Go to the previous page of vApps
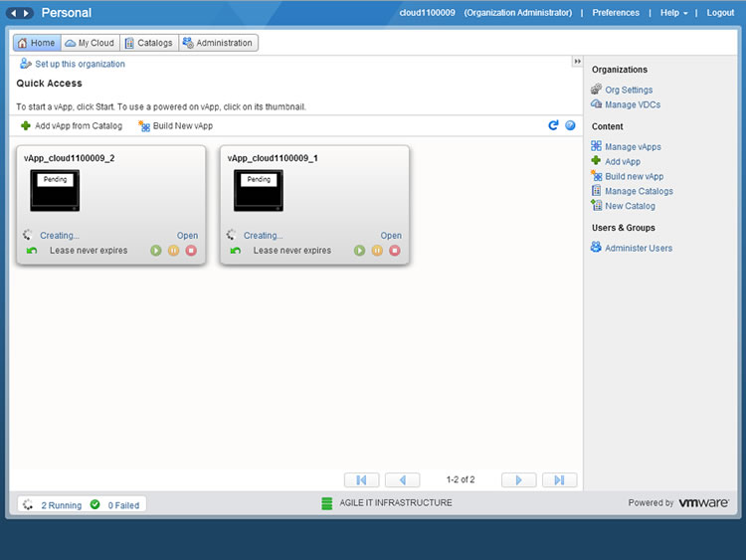The width and height of the screenshot is (746, 560). [403, 480]
